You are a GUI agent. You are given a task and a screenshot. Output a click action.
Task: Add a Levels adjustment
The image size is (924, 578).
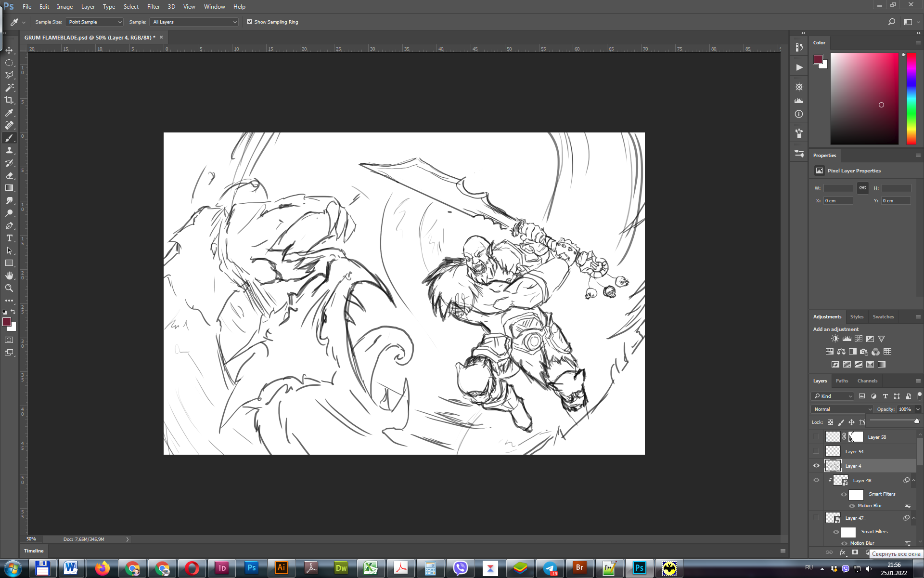click(847, 339)
